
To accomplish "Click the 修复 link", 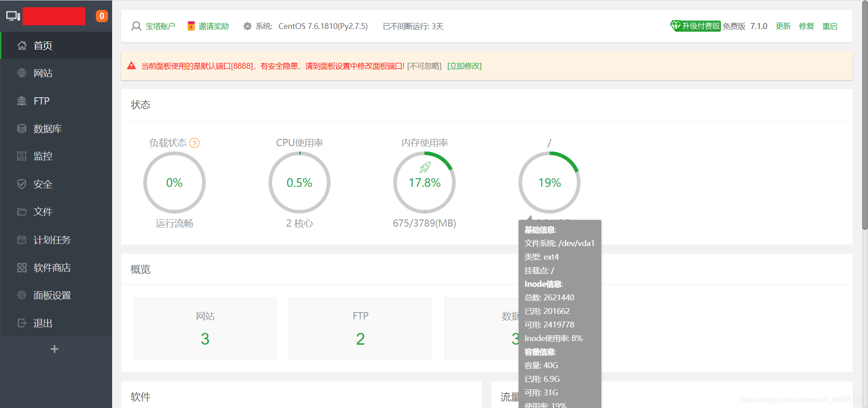I will [x=806, y=26].
